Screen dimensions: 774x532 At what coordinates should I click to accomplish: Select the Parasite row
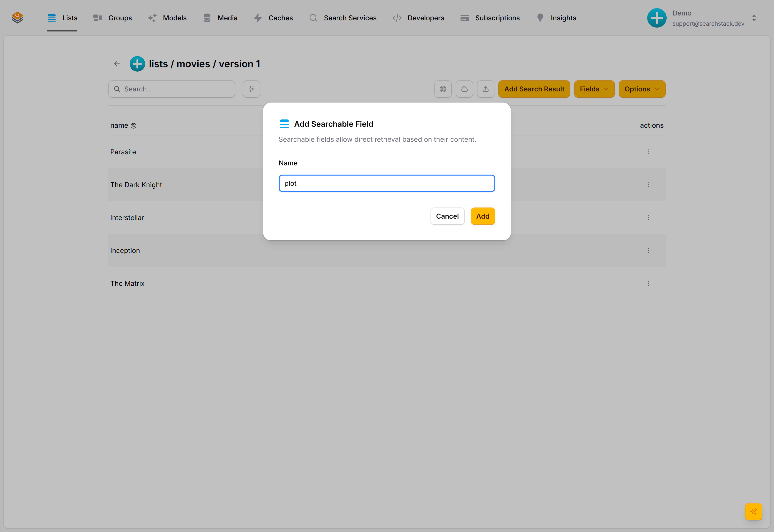387,152
